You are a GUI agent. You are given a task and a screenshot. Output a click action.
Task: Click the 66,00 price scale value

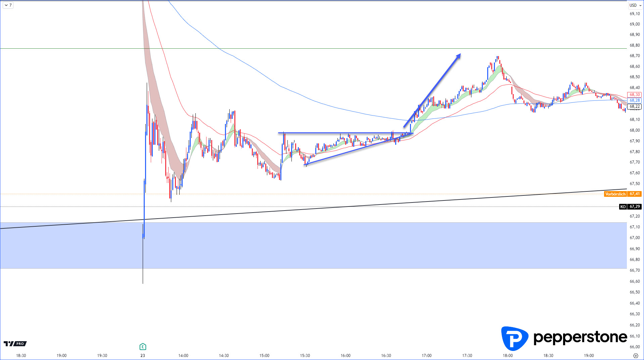click(x=635, y=347)
